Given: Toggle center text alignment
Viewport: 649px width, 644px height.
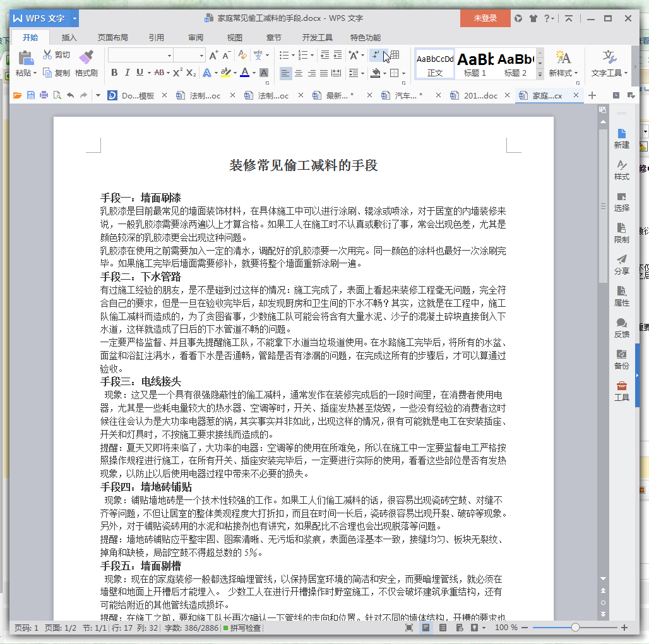Looking at the screenshot, I should (299, 73).
